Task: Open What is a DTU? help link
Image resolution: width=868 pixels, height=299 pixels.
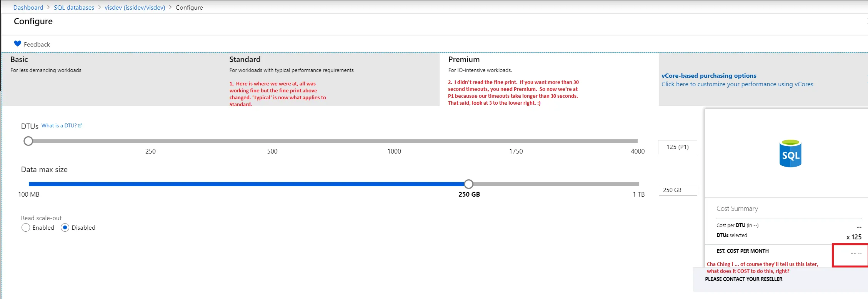Action: click(x=59, y=125)
